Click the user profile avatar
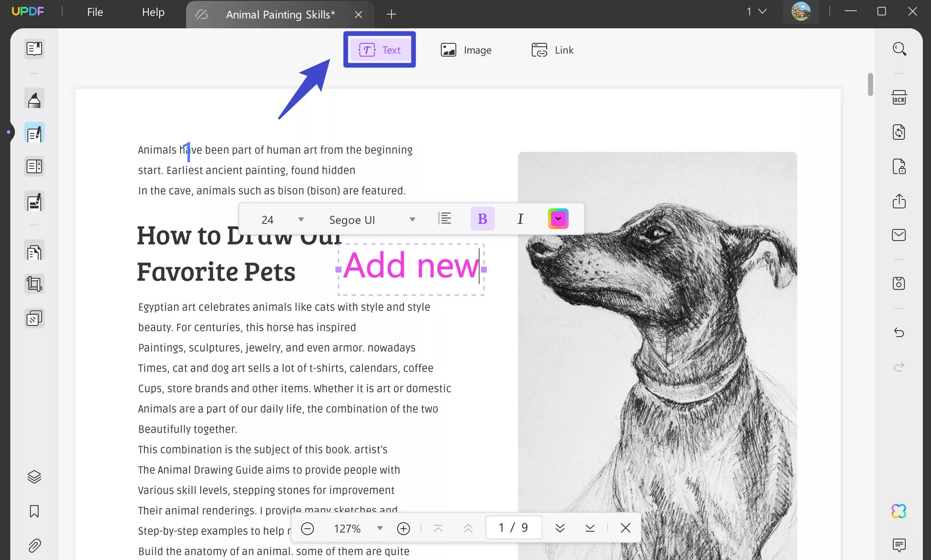The width and height of the screenshot is (931, 560). 801,12
